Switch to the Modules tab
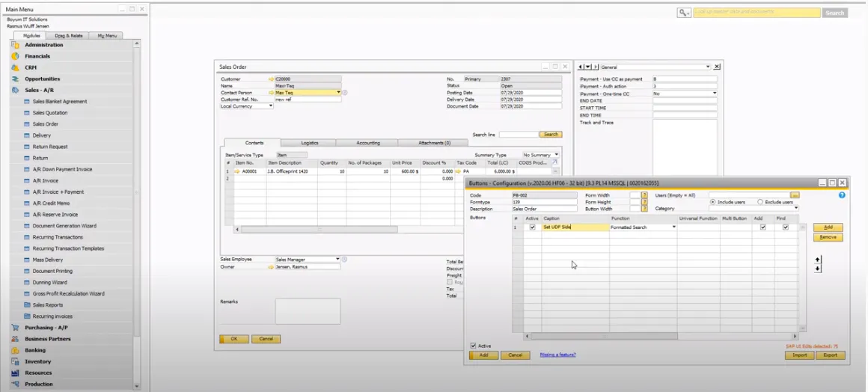This screenshot has height=392, width=868. (x=31, y=35)
